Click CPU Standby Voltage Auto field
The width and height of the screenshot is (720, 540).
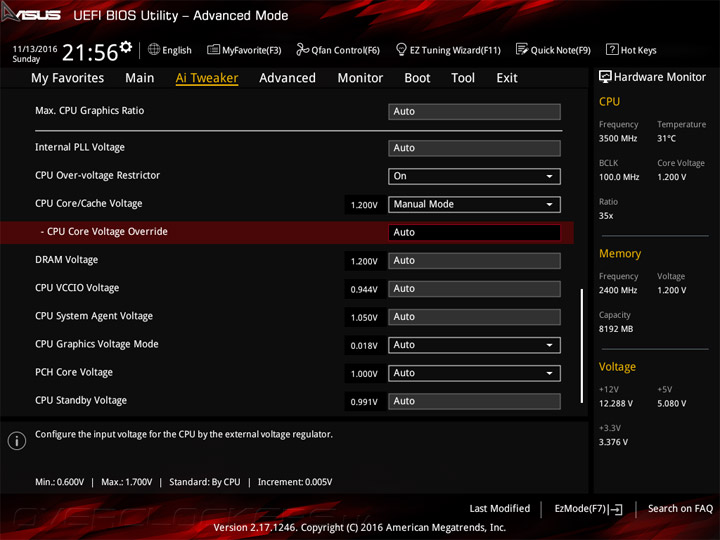pos(474,401)
